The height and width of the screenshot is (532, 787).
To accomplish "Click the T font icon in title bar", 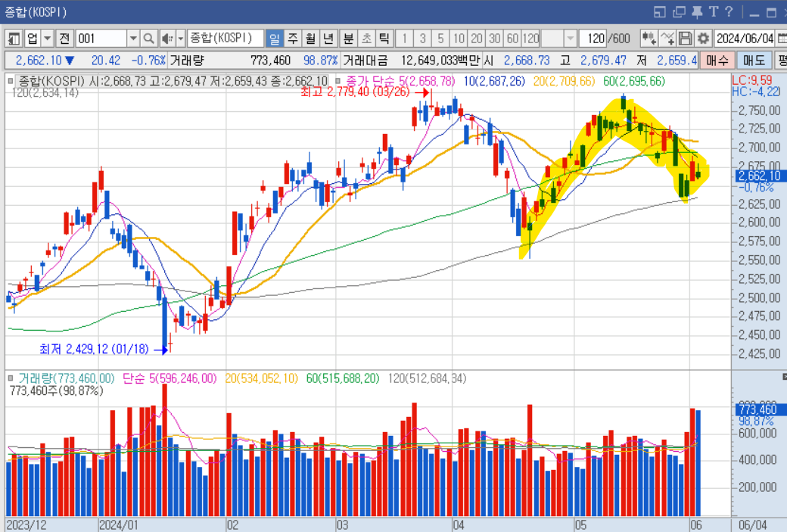I will pos(714,11).
